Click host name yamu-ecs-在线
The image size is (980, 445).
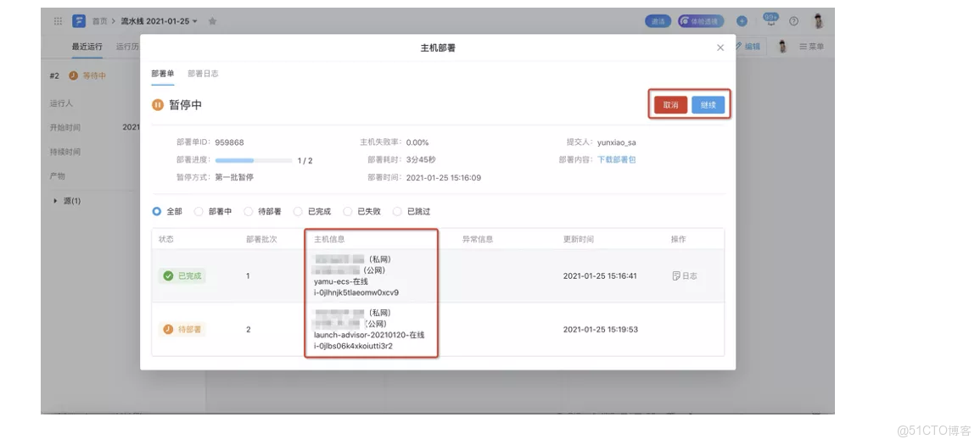(x=340, y=281)
